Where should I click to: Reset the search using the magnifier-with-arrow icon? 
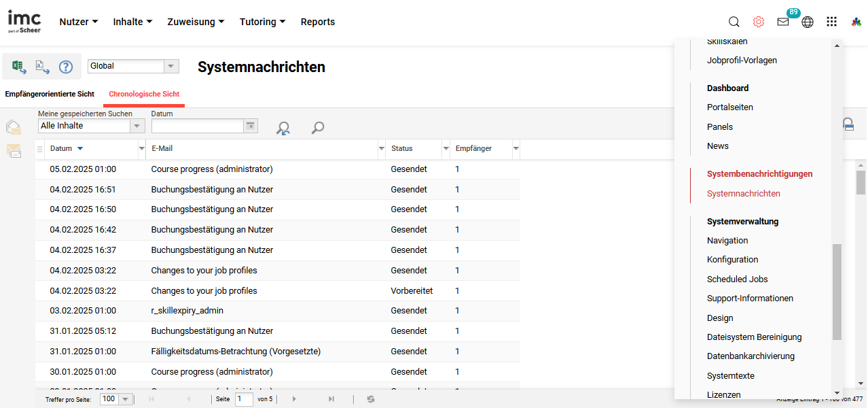[283, 128]
